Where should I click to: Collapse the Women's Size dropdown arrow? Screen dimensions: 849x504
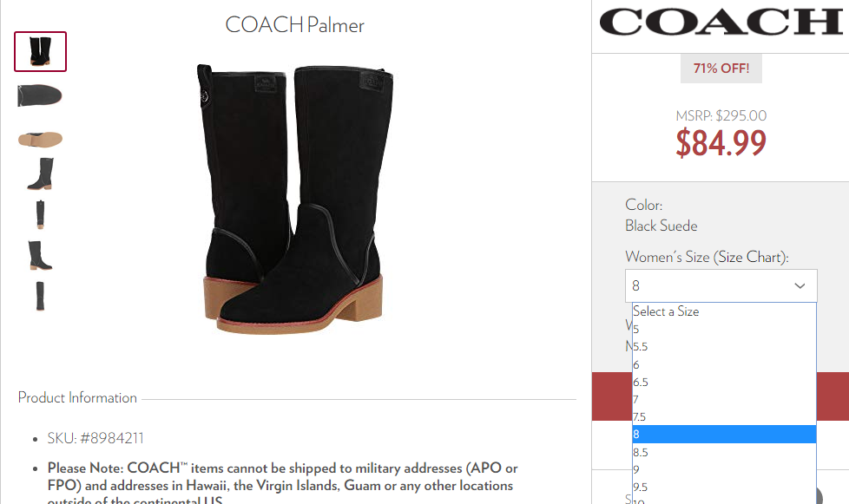(x=800, y=285)
